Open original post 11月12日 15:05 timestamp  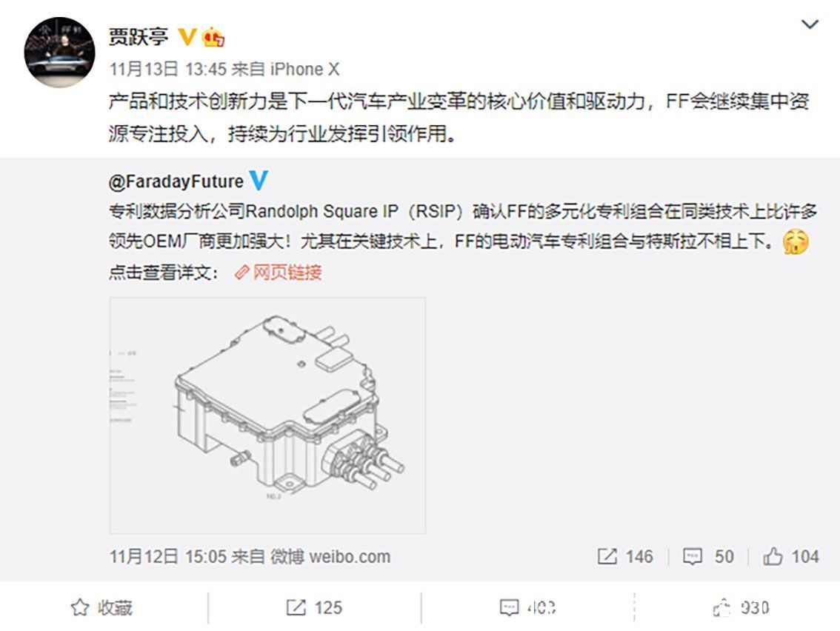(167, 556)
